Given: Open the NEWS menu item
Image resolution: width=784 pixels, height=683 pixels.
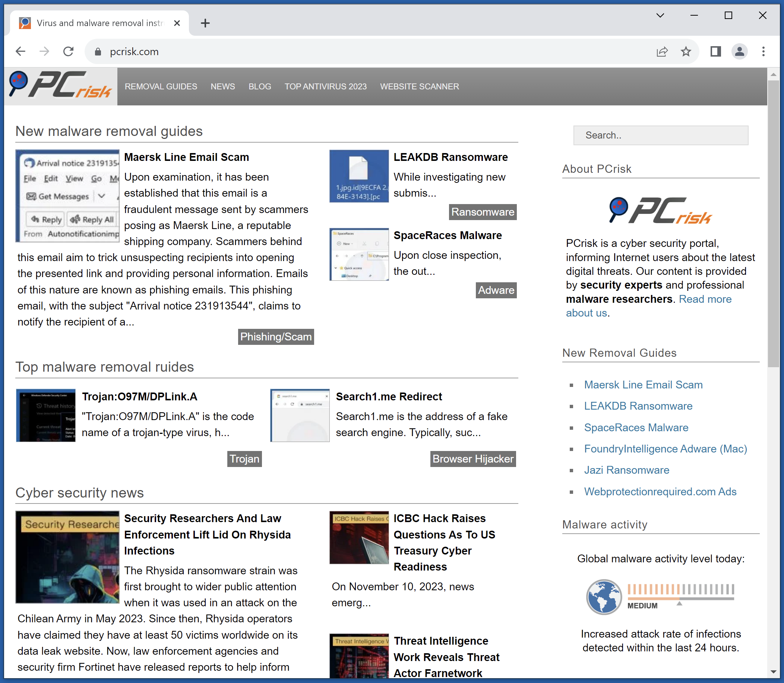Looking at the screenshot, I should [223, 86].
